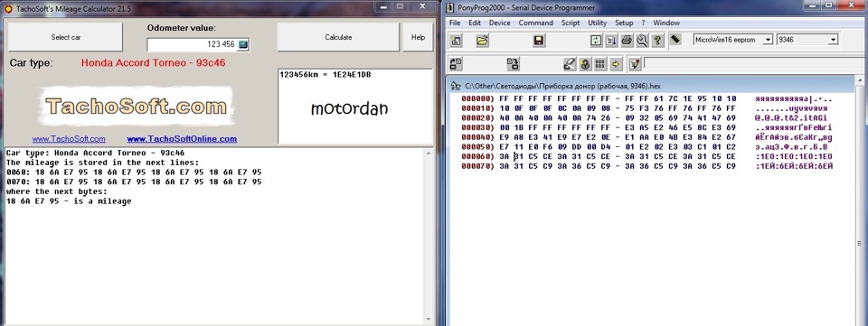Image resolution: width=868 pixels, height=326 pixels.
Task: Click the calculator icon beside odometer value field
Action: point(243,44)
